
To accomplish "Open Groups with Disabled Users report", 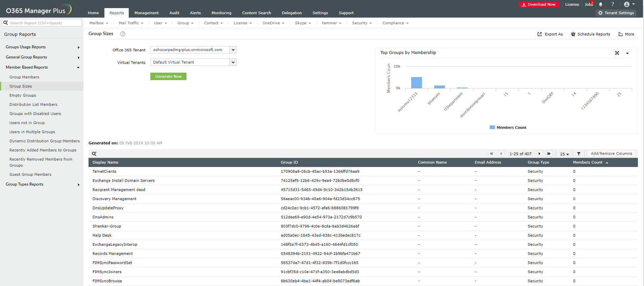I will pyautogui.click(x=35, y=114).
